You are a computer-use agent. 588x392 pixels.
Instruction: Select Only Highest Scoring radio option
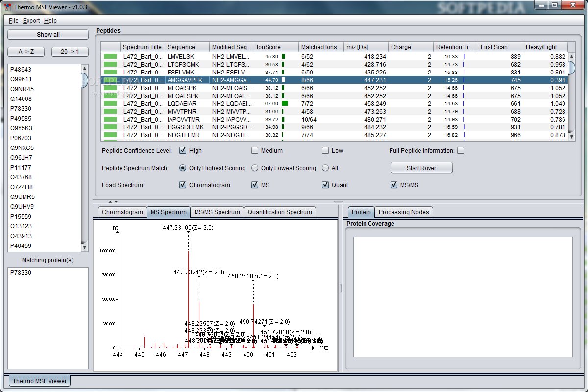click(x=183, y=168)
